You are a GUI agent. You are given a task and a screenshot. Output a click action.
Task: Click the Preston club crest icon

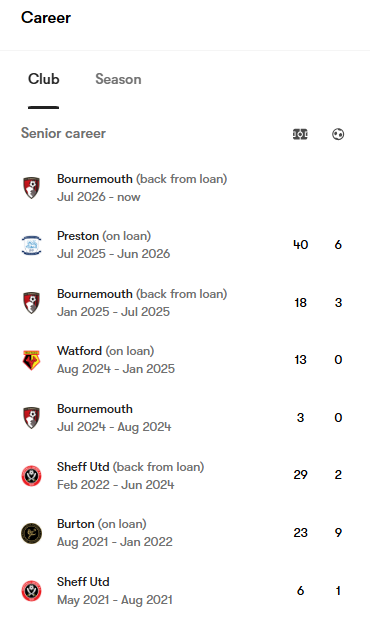click(x=31, y=245)
